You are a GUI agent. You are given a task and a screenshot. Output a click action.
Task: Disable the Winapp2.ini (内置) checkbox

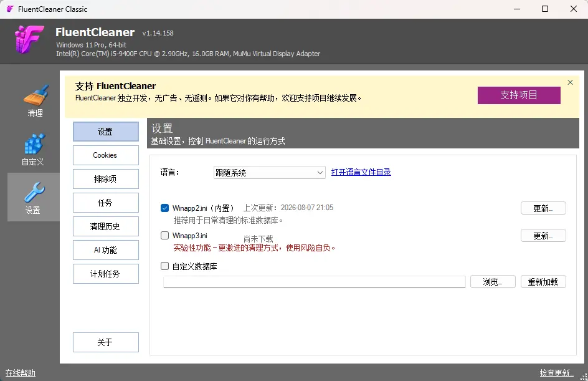coord(164,208)
